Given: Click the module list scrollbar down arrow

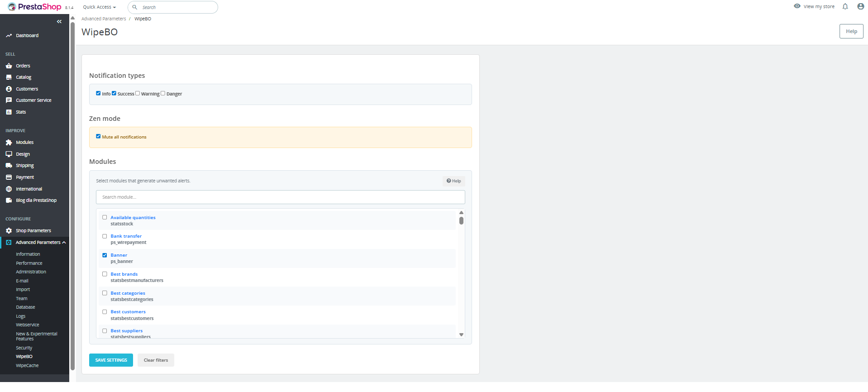Looking at the screenshot, I should click(461, 335).
